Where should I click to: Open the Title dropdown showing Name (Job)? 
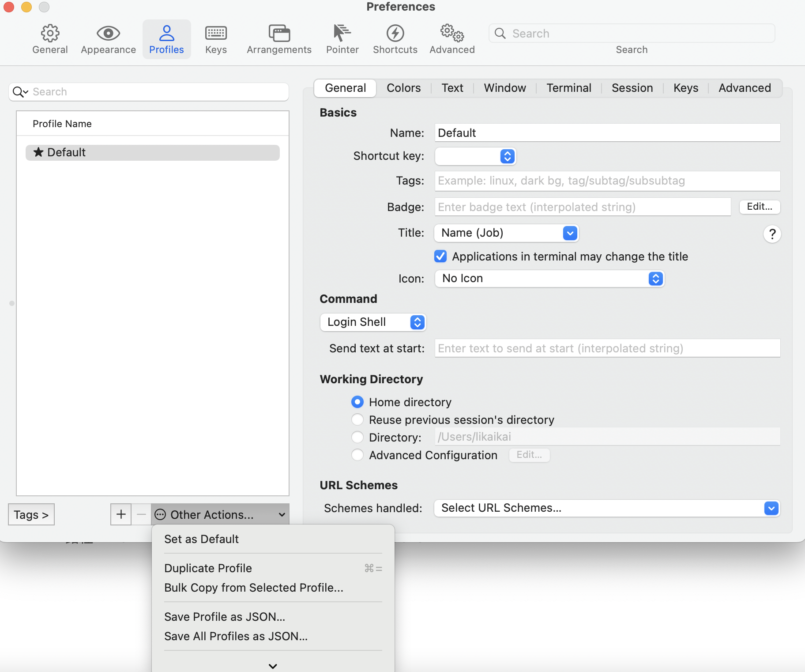pyautogui.click(x=506, y=233)
